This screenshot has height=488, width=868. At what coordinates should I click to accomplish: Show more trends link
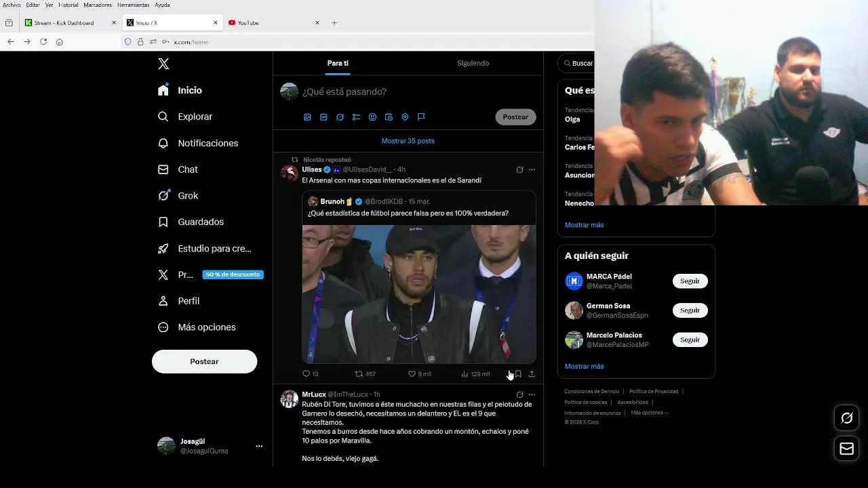(x=584, y=225)
